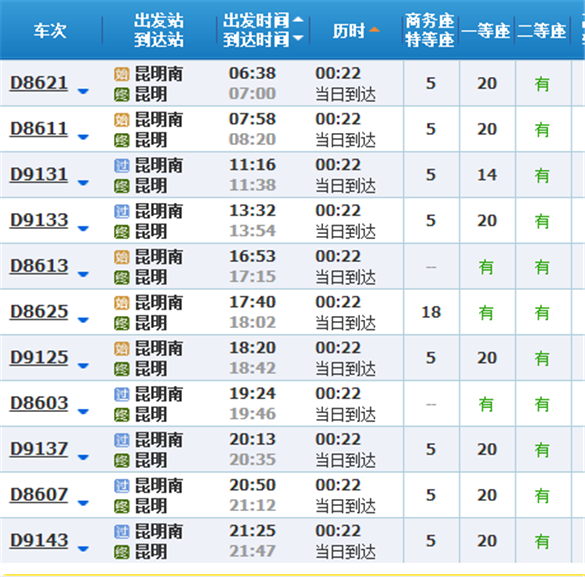This screenshot has height=577, width=585.
Task: Select business seat count 18 for D8625
Action: 431,312
